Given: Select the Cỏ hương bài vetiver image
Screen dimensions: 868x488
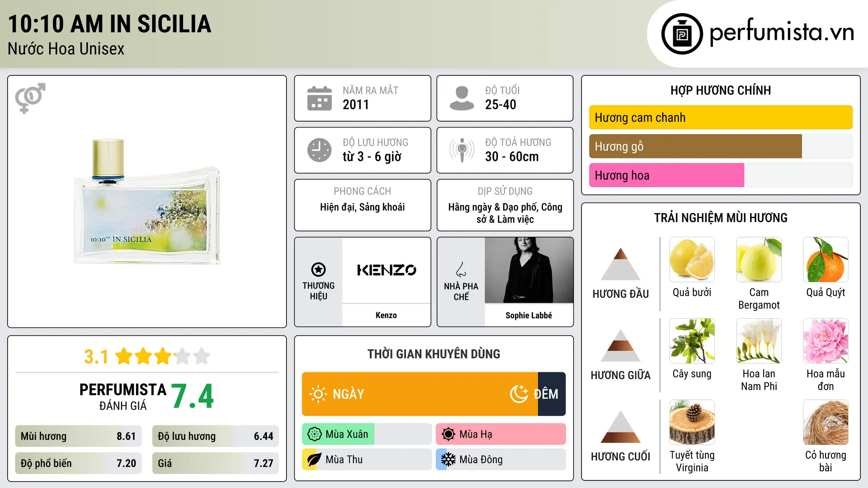Looking at the screenshot, I should coord(826,422).
